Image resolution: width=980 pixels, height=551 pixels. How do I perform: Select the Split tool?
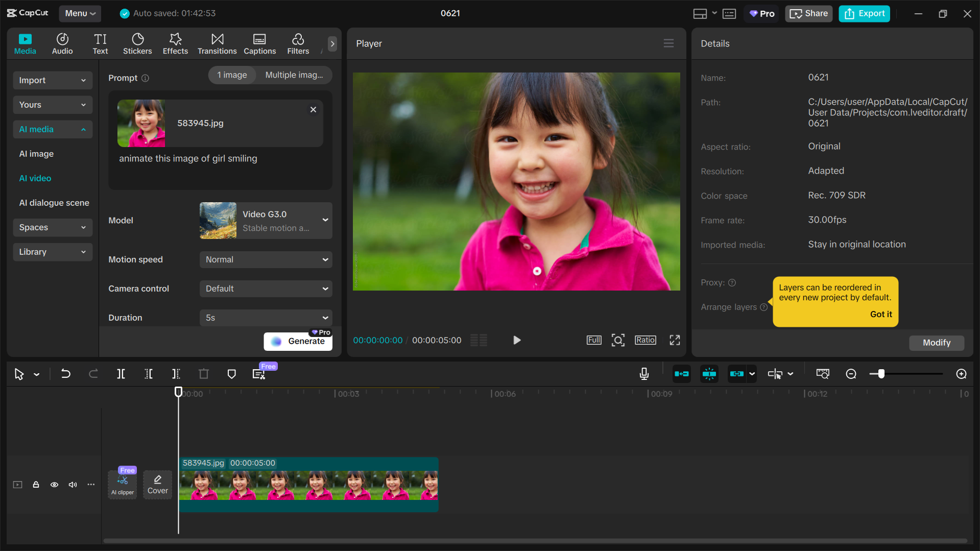[x=121, y=374]
